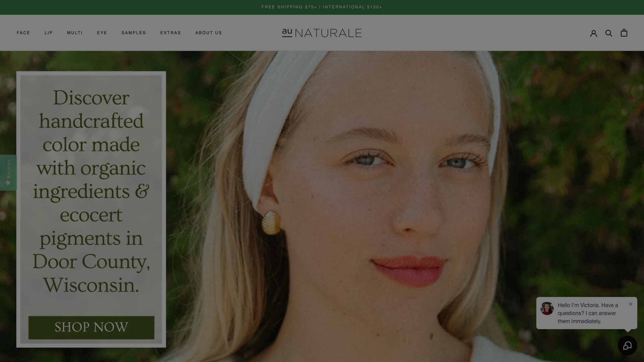Open the LIP menu
This screenshot has width=644, height=362.
(x=49, y=33)
